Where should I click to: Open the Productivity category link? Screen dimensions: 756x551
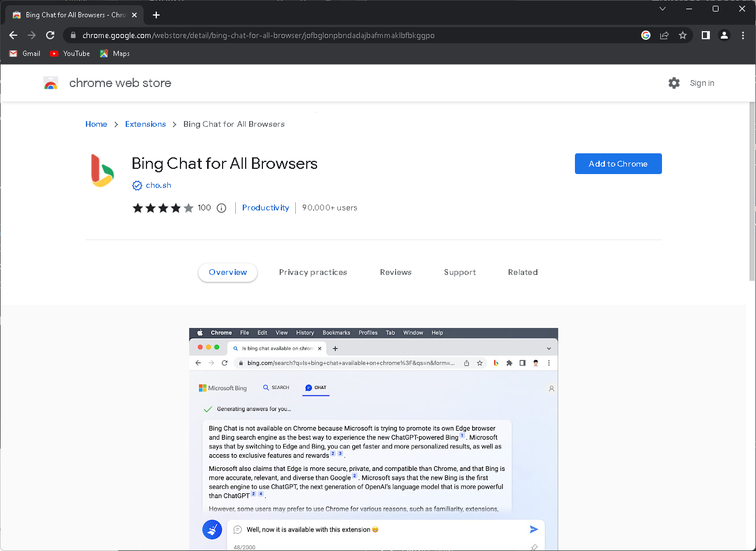pyautogui.click(x=265, y=207)
